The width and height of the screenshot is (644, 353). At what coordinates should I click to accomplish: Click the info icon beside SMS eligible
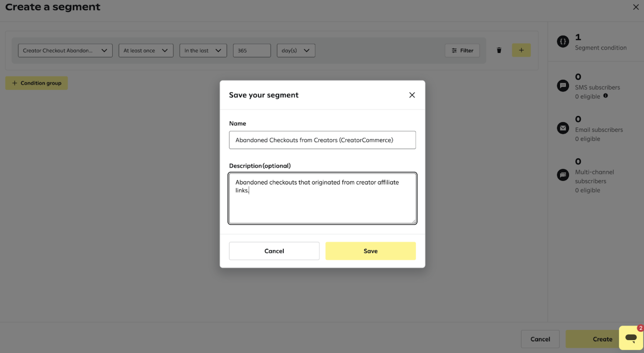605,96
